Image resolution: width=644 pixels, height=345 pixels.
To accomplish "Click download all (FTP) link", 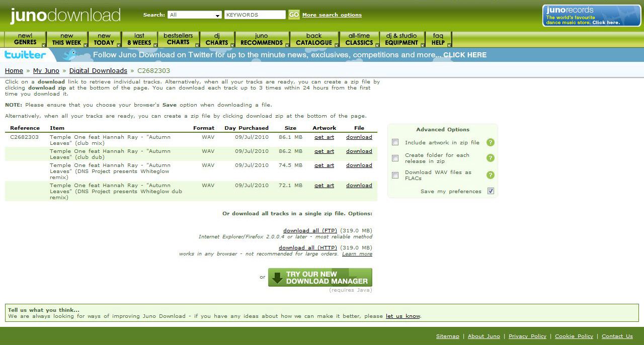I will click(x=310, y=231).
